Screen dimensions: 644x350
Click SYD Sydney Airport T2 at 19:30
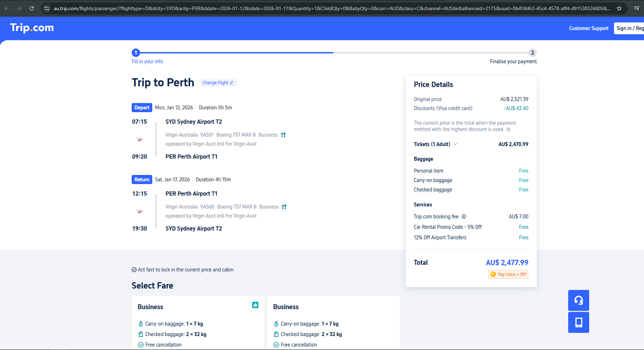pos(194,228)
